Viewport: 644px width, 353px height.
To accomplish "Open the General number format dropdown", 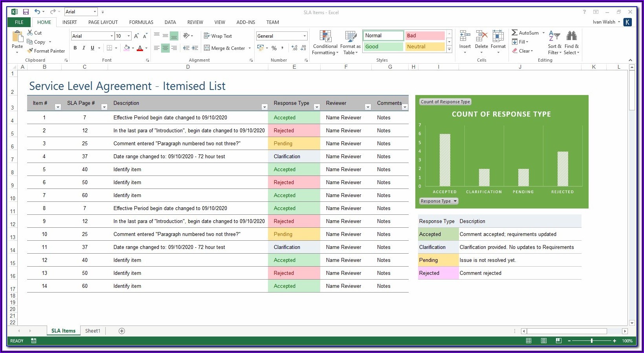I will click(x=305, y=36).
